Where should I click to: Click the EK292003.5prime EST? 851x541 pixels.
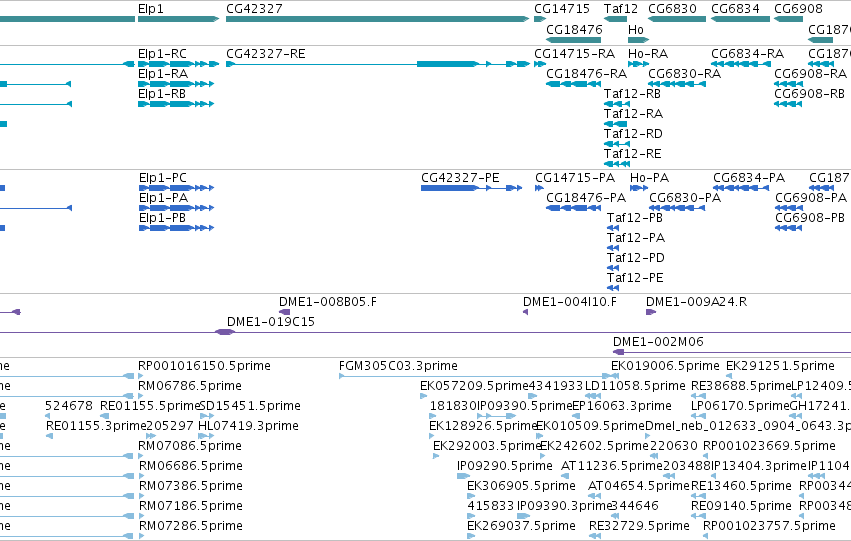pos(436,456)
